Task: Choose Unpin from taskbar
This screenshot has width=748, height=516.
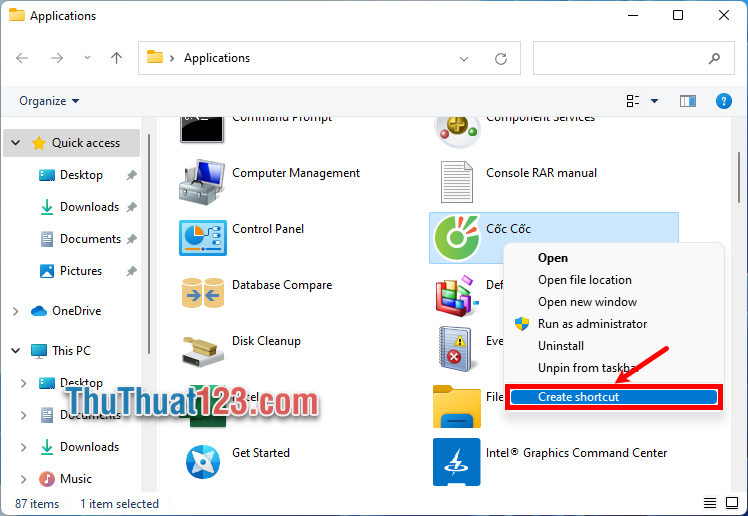Action: click(588, 368)
